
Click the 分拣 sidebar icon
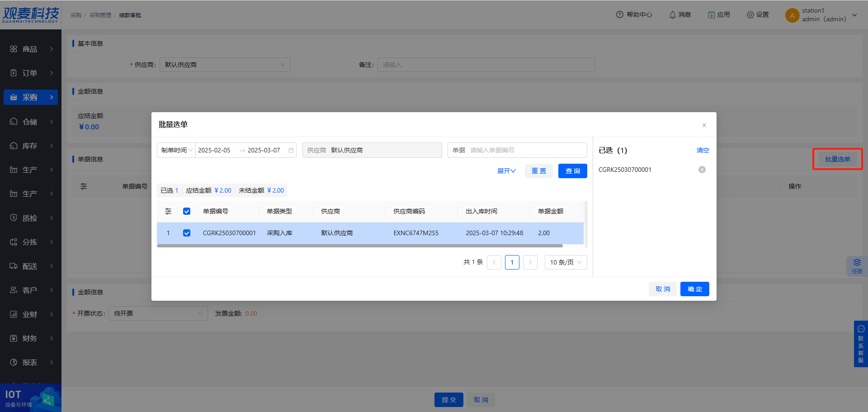coord(14,242)
